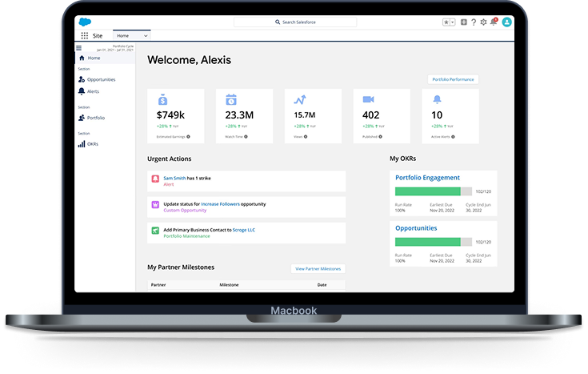Click the View Partner Milestones button
588x374 pixels.
[318, 269]
